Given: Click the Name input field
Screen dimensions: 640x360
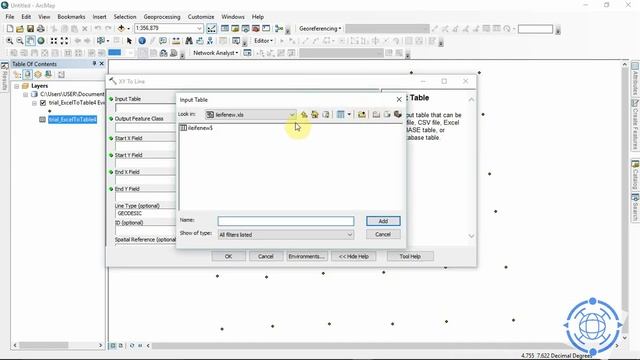Looking at the screenshot, I should [286, 221].
